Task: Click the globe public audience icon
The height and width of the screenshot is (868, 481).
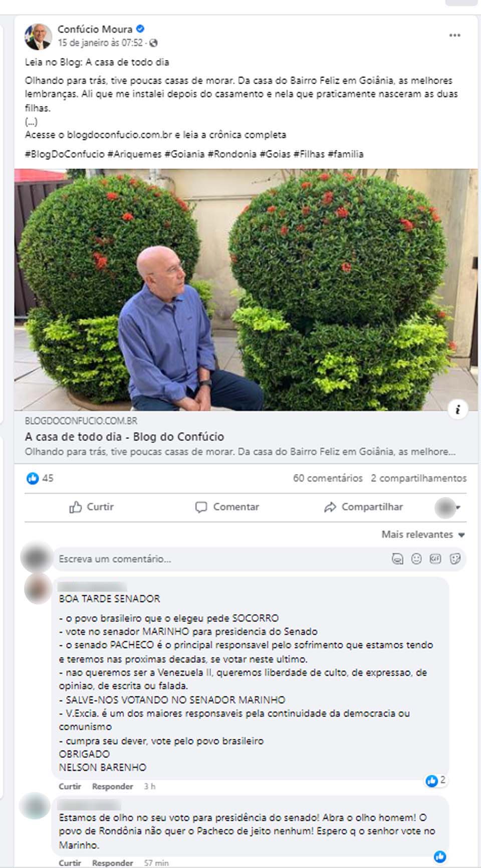Action: coord(153,43)
